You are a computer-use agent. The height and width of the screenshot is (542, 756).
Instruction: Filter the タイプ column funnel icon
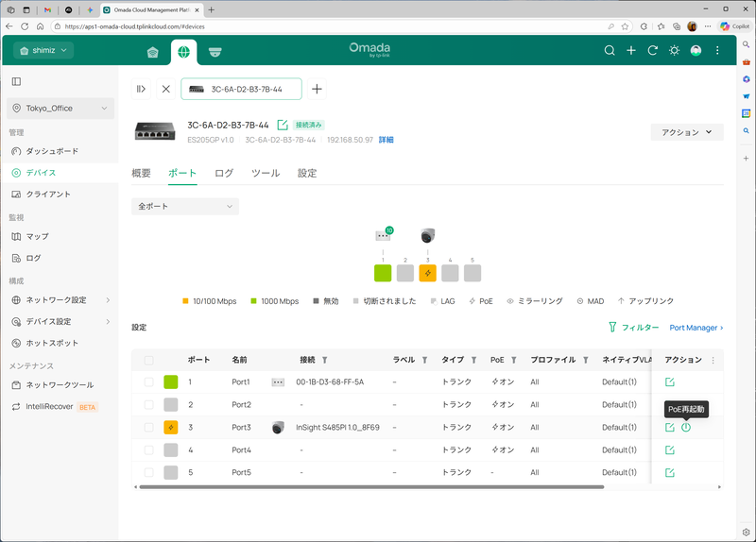click(474, 360)
